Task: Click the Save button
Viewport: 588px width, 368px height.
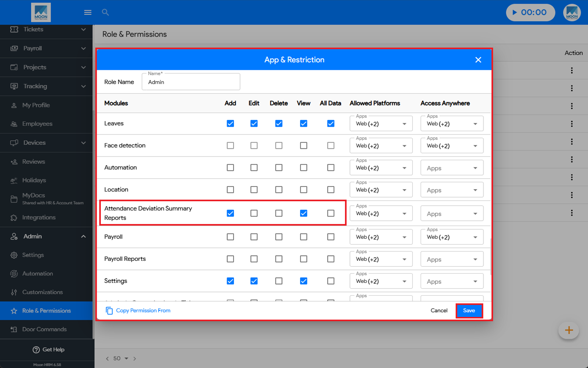Action: [x=469, y=311]
